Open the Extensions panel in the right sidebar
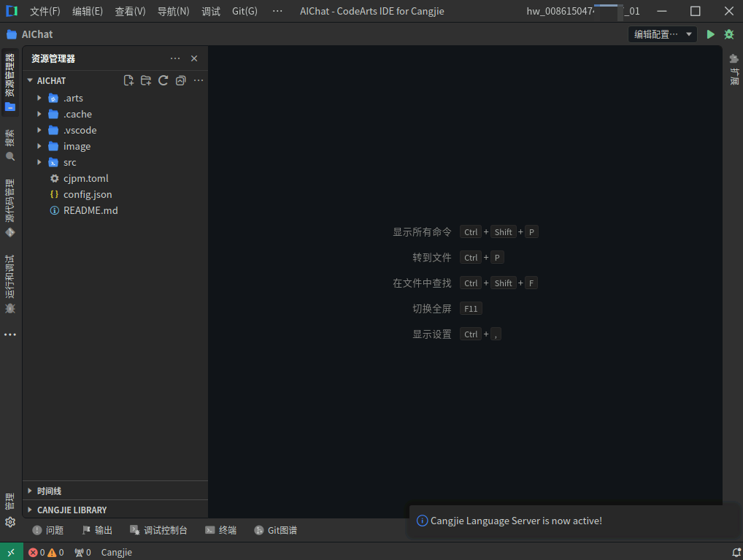The image size is (743, 560). [x=734, y=69]
